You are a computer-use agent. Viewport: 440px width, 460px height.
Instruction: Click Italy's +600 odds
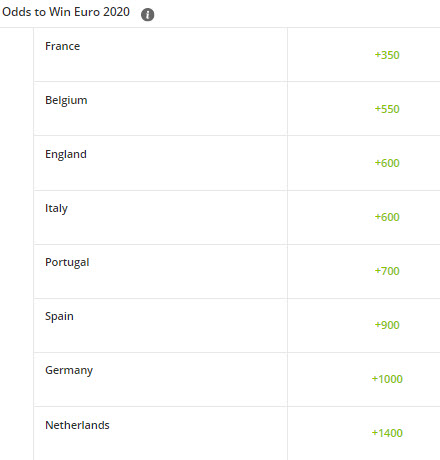387,217
